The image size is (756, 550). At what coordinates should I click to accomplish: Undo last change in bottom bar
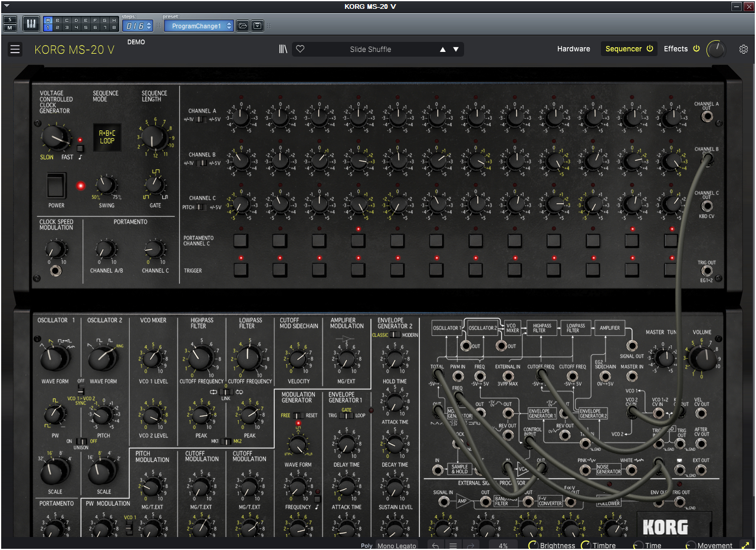click(x=435, y=546)
